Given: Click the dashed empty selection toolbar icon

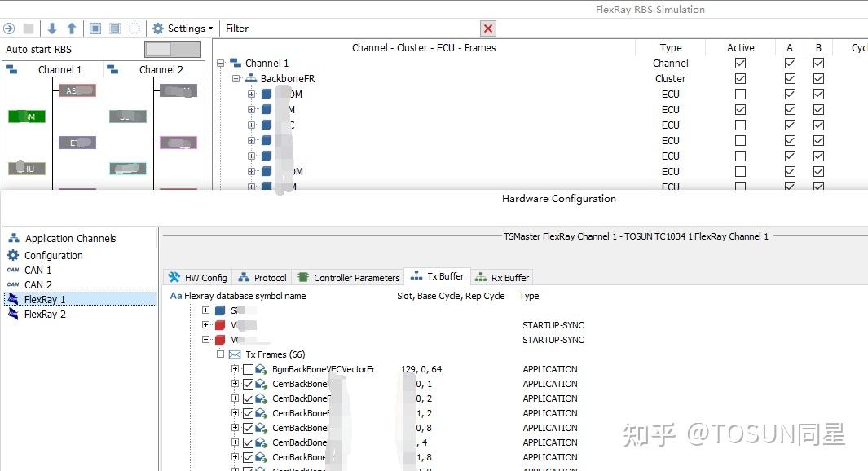Looking at the screenshot, I should (134, 28).
